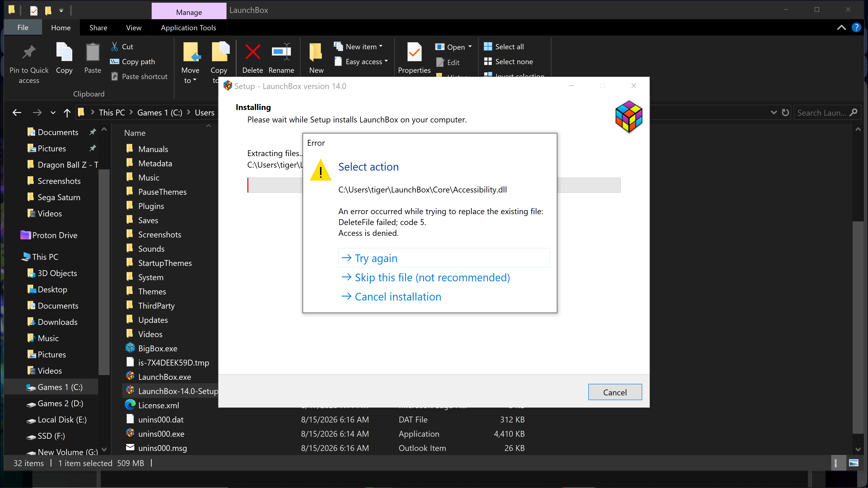Click the Rename icon in ribbon

point(281,52)
